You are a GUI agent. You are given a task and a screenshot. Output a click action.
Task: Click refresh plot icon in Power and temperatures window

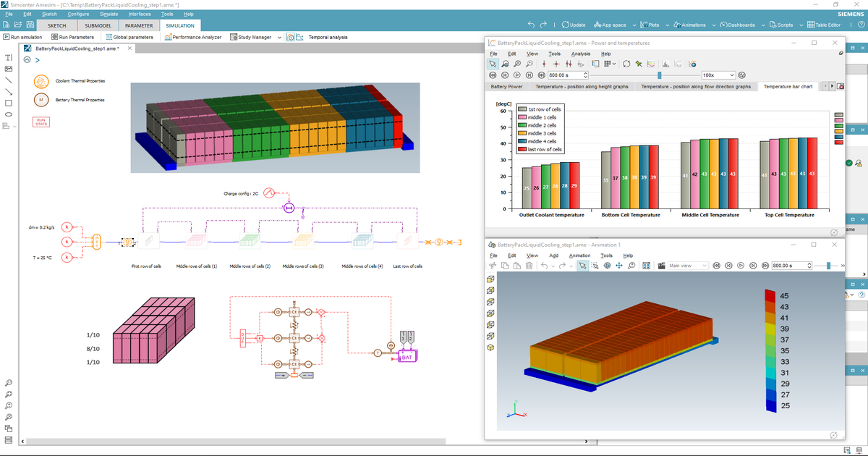tap(627, 64)
